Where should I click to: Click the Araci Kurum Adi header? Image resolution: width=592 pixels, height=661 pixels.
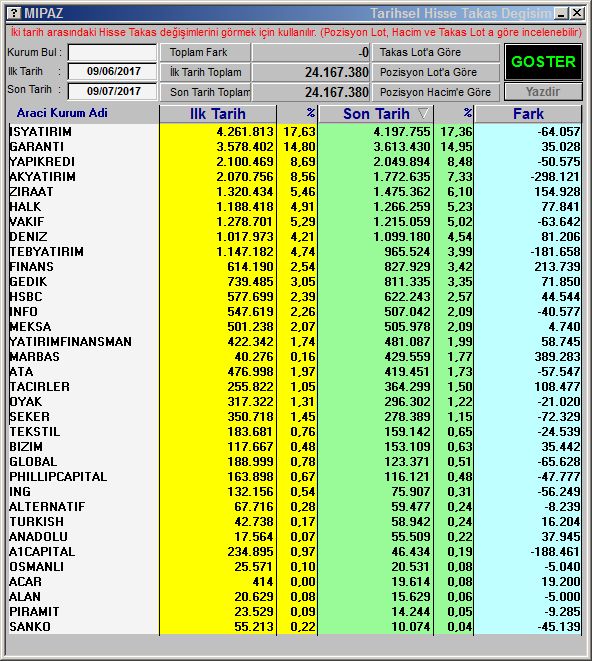[62, 113]
